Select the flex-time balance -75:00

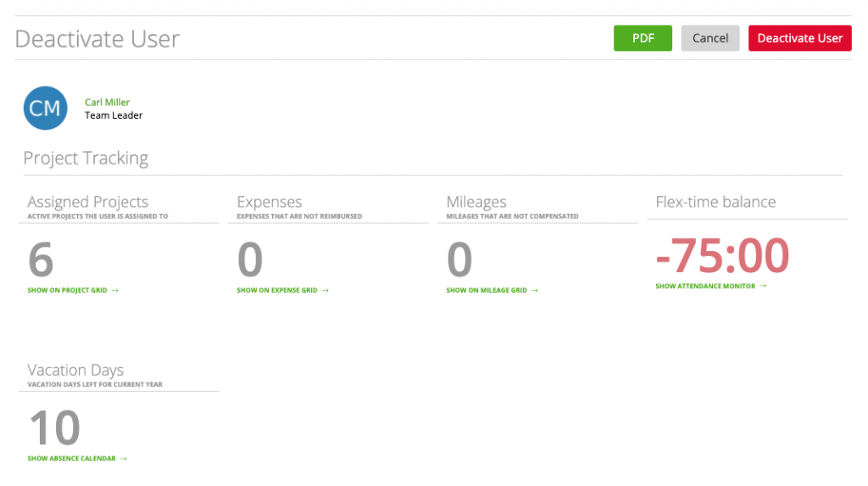[x=722, y=255]
